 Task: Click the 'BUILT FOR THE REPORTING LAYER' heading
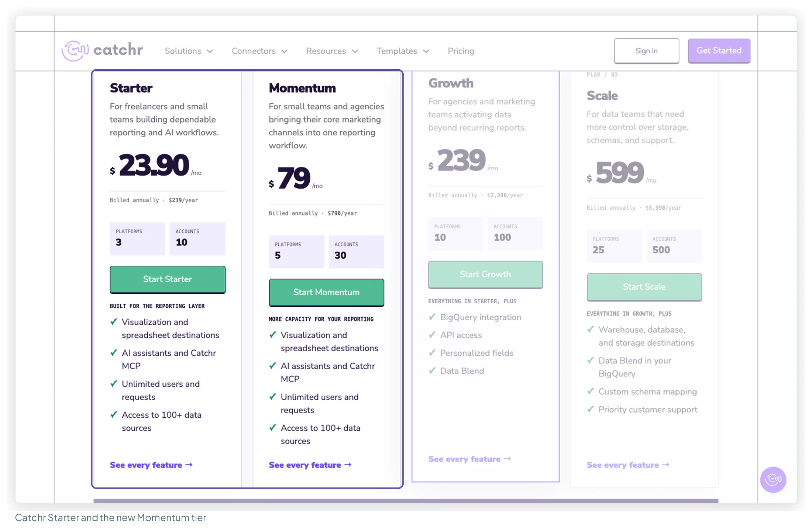pyautogui.click(x=157, y=306)
